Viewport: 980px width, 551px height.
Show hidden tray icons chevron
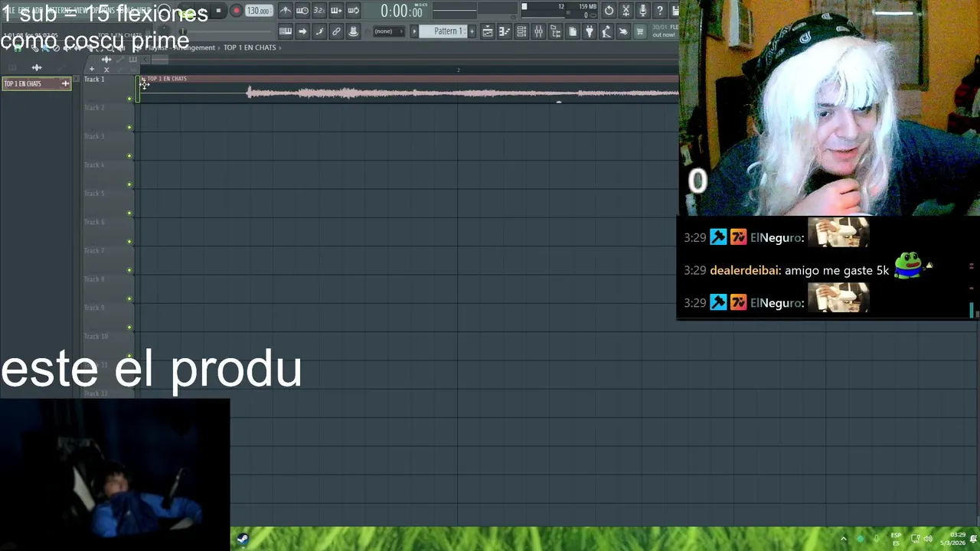pos(844,539)
